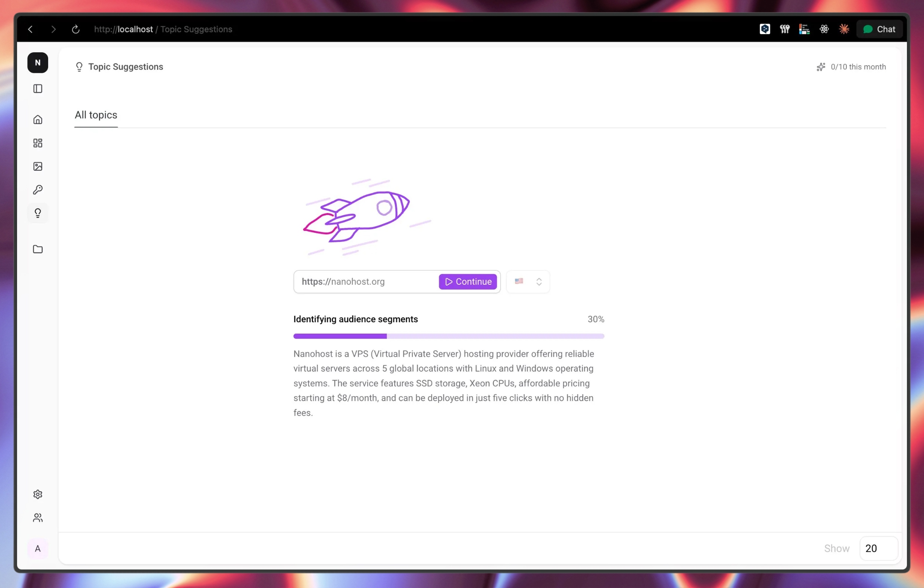Click the audience segments progress bar
This screenshot has width=924, height=588.
pyautogui.click(x=449, y=336)
